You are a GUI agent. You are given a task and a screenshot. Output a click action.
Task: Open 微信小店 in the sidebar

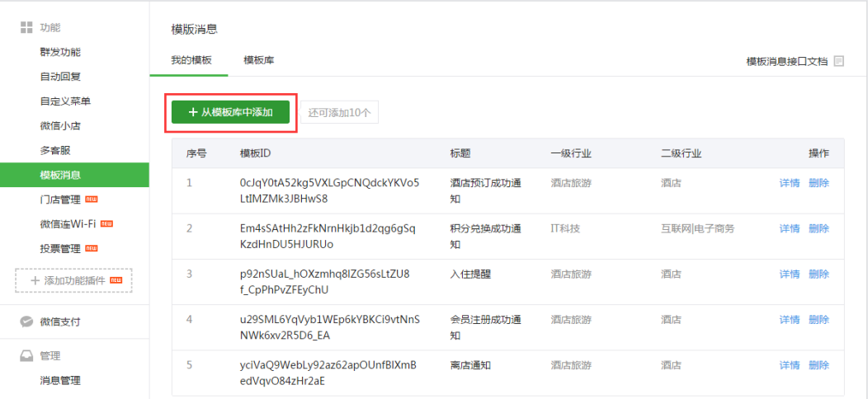60,125
